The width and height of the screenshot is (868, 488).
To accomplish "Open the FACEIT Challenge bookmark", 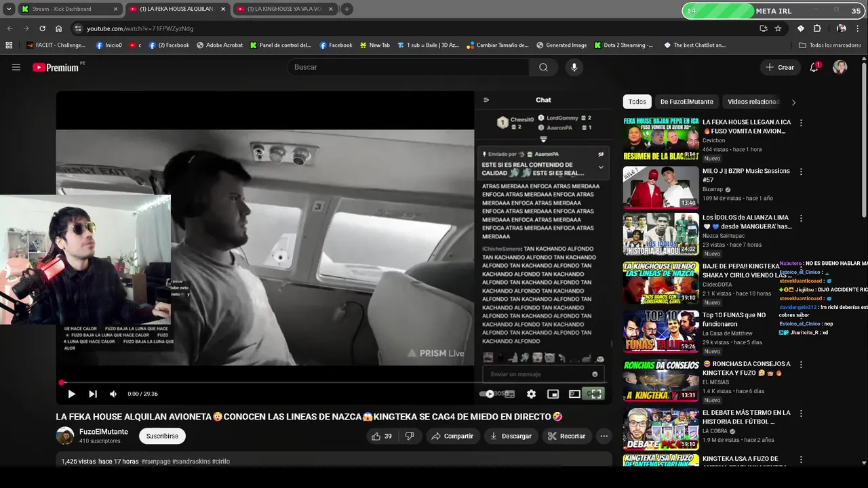I will [56, 45].
